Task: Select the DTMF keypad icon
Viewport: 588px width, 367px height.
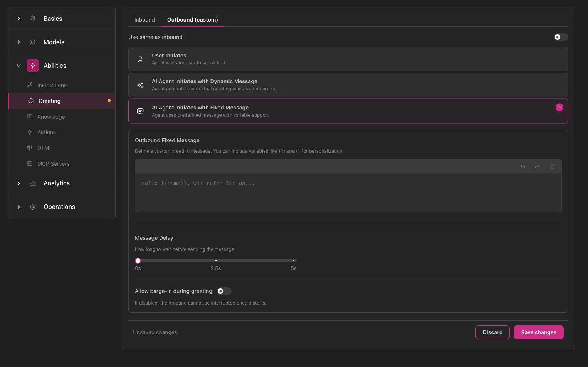Action: click(29, 148)
